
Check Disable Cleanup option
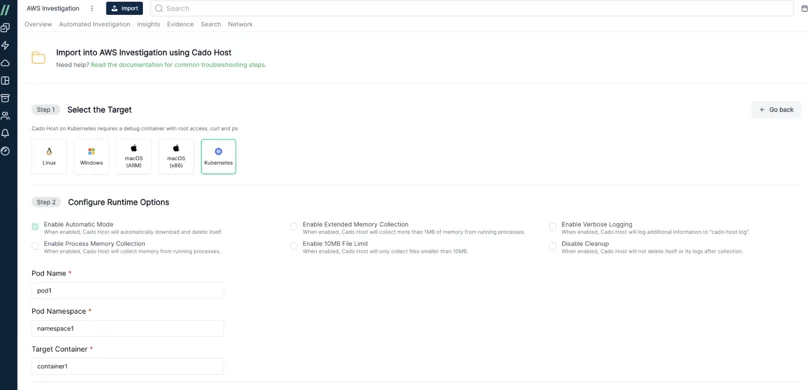pos(553,246)
